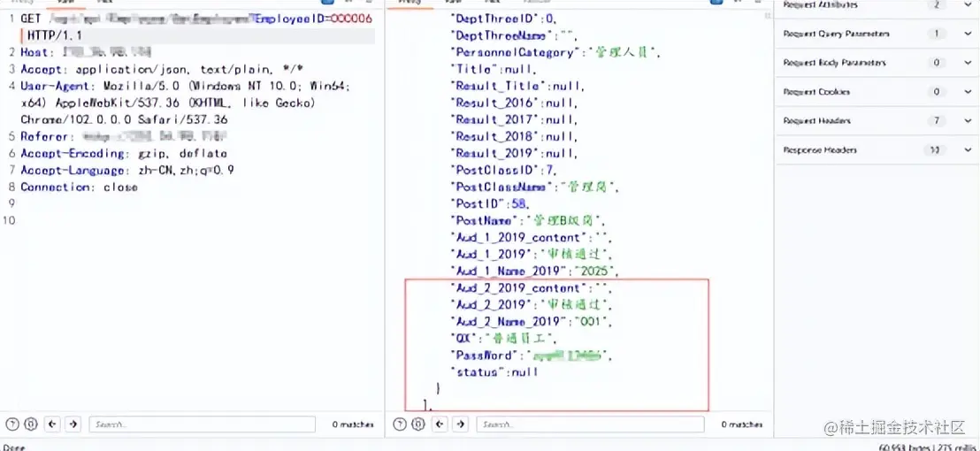Click the request pane 0 matches label

tap(353, 424)
